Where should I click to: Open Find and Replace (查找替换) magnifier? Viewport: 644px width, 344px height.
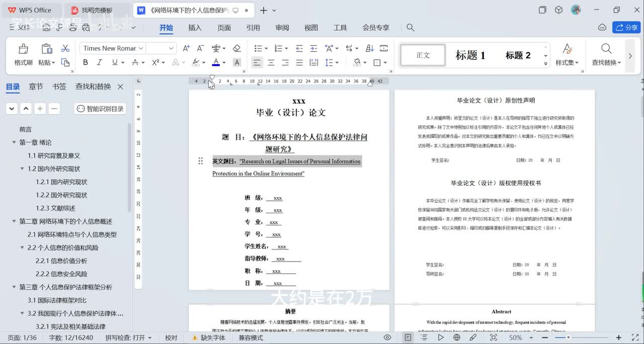[x=606, y=49]
